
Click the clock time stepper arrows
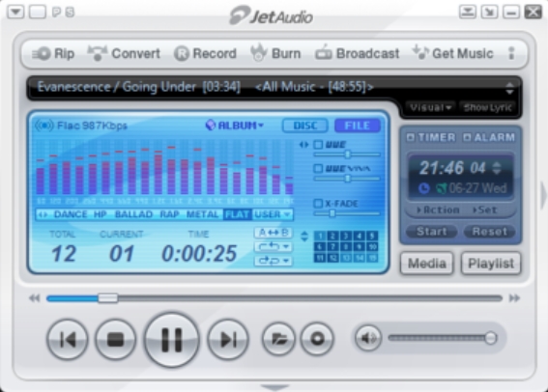click(497, 168)
